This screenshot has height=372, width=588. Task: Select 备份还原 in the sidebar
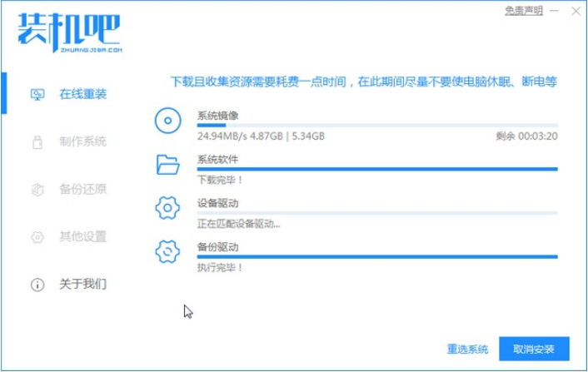coord(82,189)
